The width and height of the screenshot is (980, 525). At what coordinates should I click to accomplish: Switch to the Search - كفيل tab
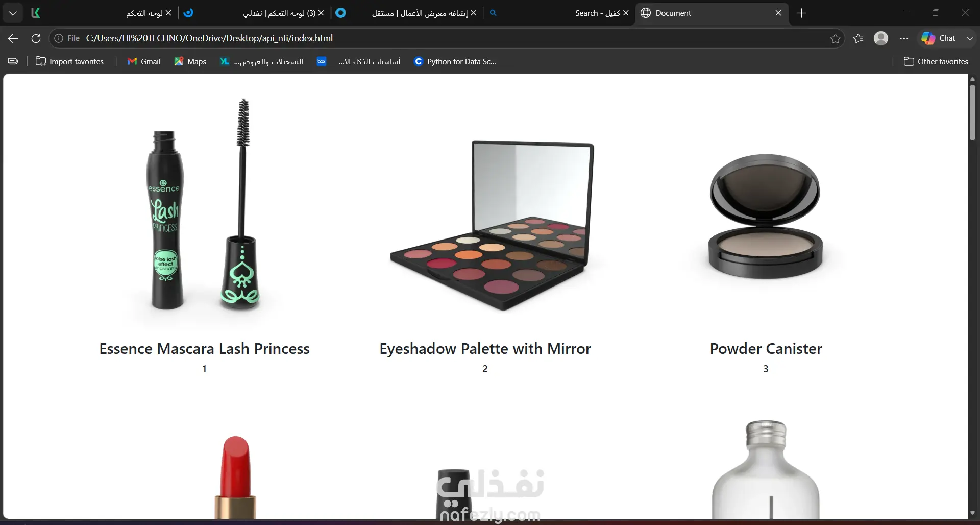pos(559,13)
